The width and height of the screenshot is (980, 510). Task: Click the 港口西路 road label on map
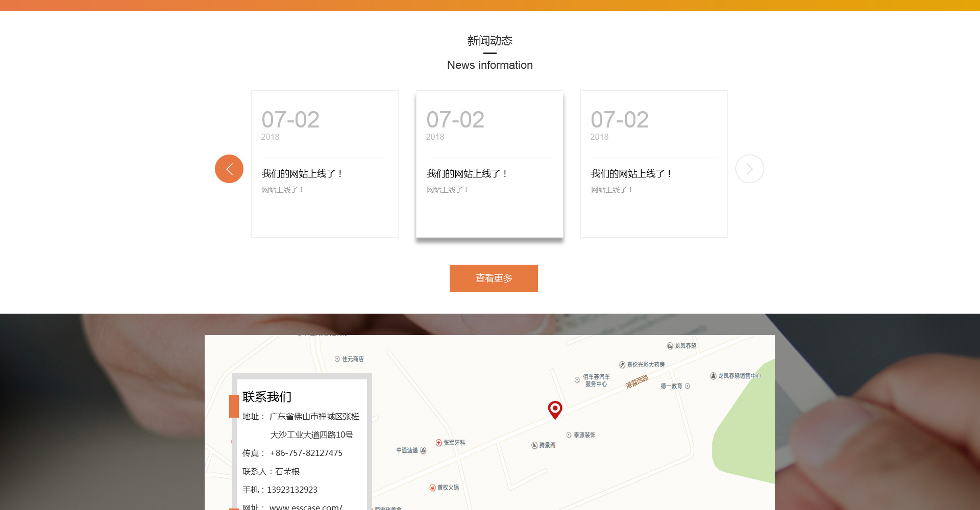637,381
